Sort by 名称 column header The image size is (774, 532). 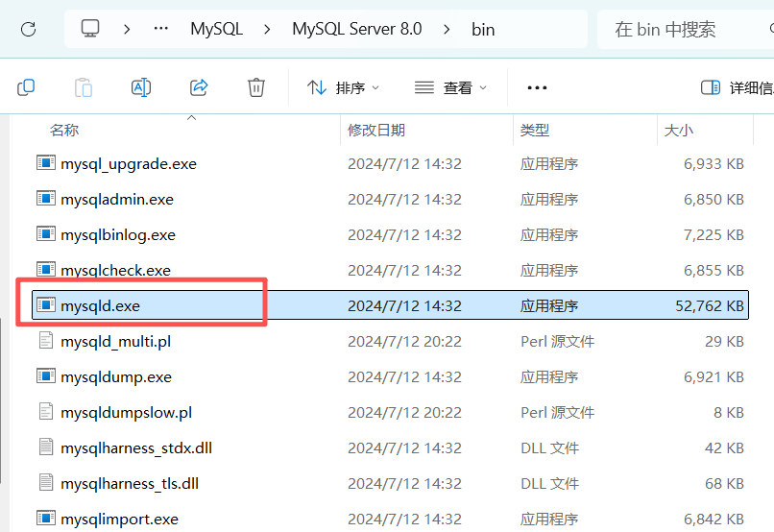click(x=64, y=131)
